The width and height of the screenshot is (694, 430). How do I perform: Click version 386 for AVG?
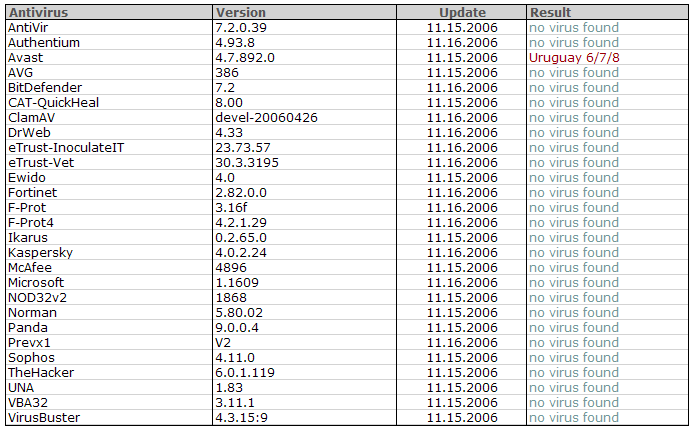pyautogui.click(x=227, y=73)
